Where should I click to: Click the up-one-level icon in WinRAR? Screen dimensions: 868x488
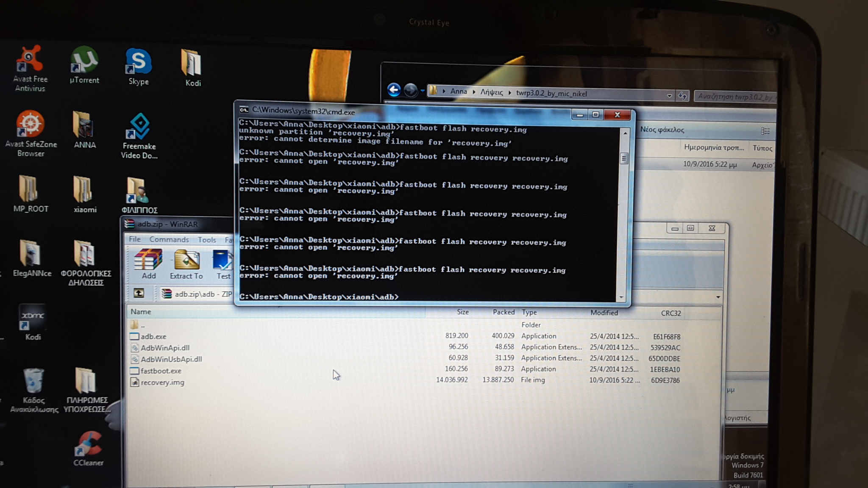[x=139, y=293]
